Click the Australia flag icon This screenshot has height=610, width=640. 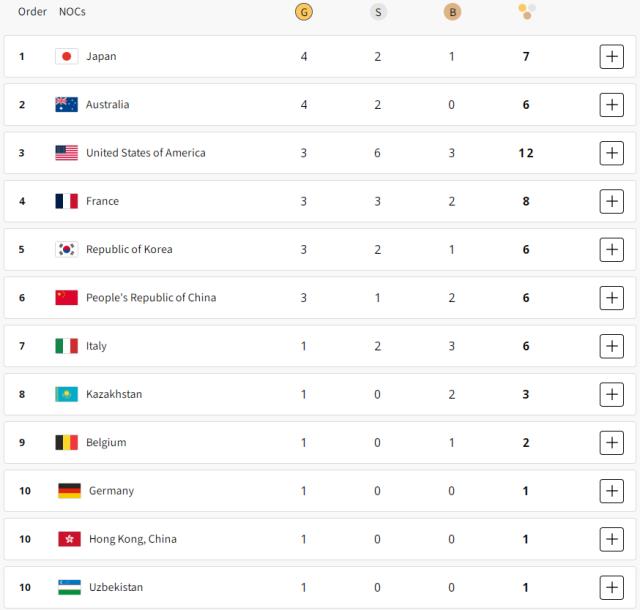[66, 104]
